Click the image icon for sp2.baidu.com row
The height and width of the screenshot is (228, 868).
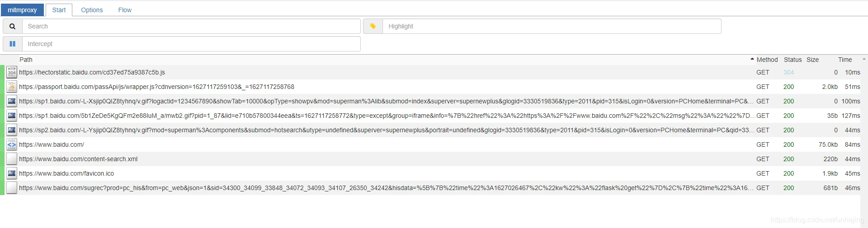(x=12, y=130)
